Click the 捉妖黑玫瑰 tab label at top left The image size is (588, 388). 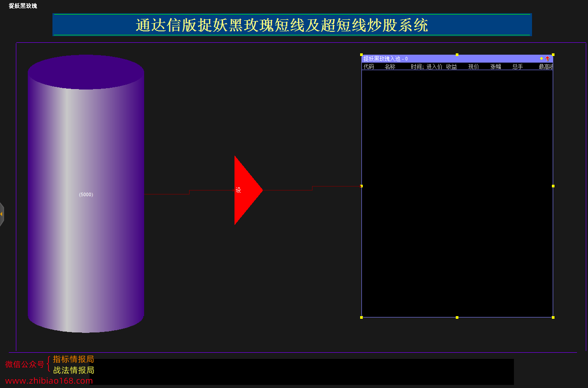click(23, 6)
